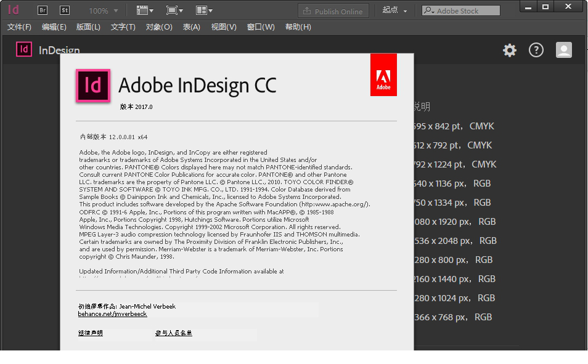588x364 pixels.
Task: Click the InDesign Id logo in start workspace
Action: (24, 49)
